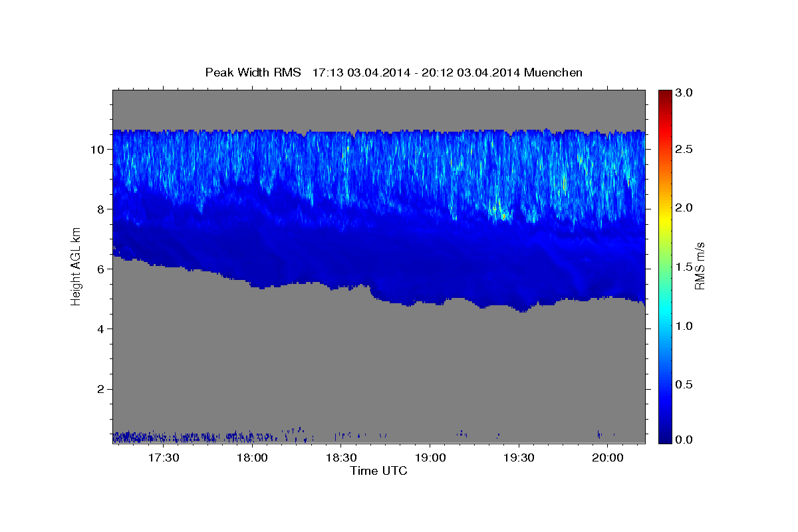Click the '18:30' time tick label

tap(341, 458)
